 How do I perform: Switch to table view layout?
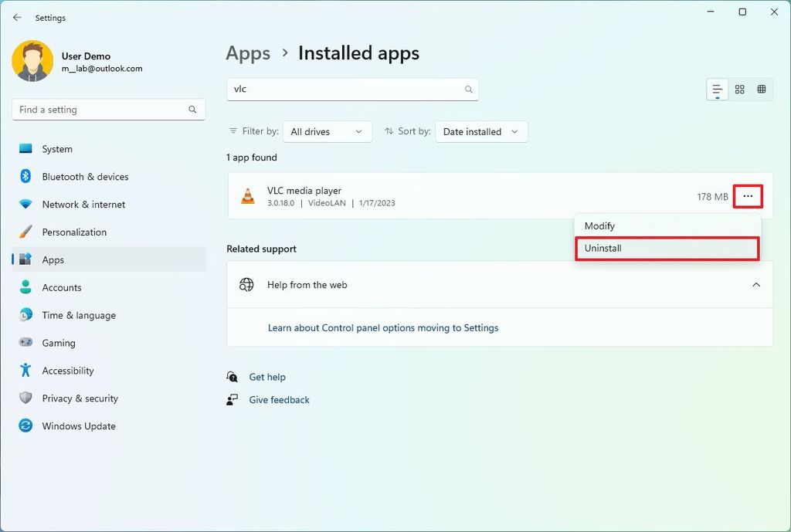point(761,90)
